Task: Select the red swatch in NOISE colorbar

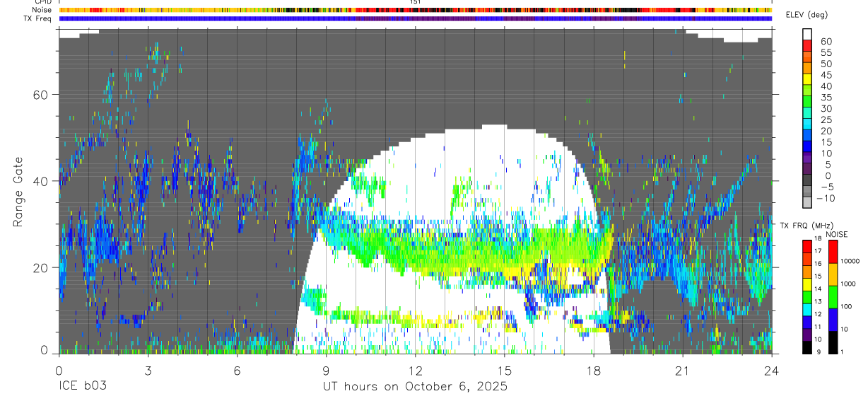Action: [833, 251]
